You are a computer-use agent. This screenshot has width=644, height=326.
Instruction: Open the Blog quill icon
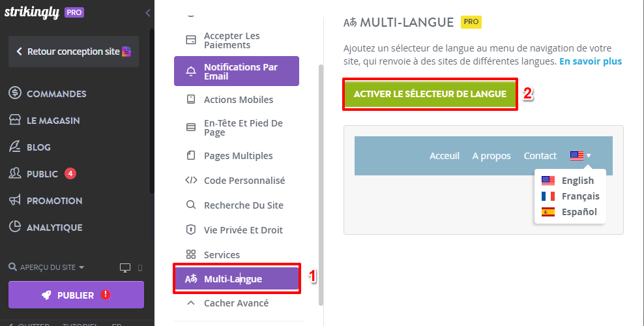tap(15, 147)
